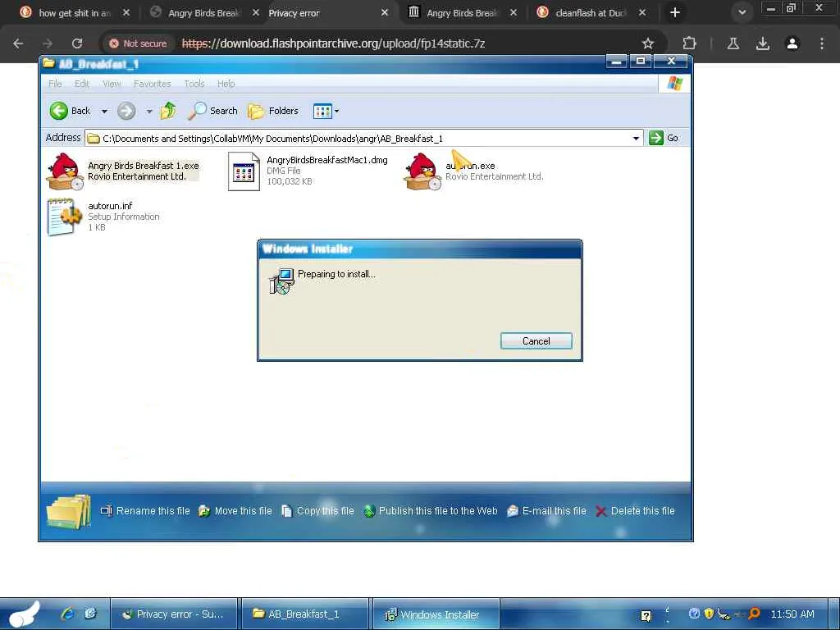Screen dimensions: 840x630
Task: Open the browser three-dot menu
Action: point(822,43)
